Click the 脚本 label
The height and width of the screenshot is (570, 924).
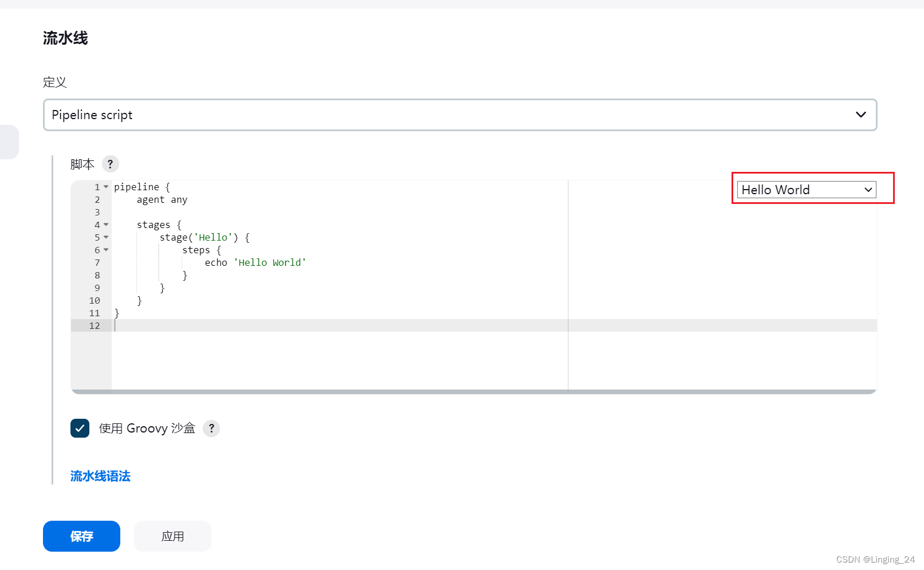point(82,164)
